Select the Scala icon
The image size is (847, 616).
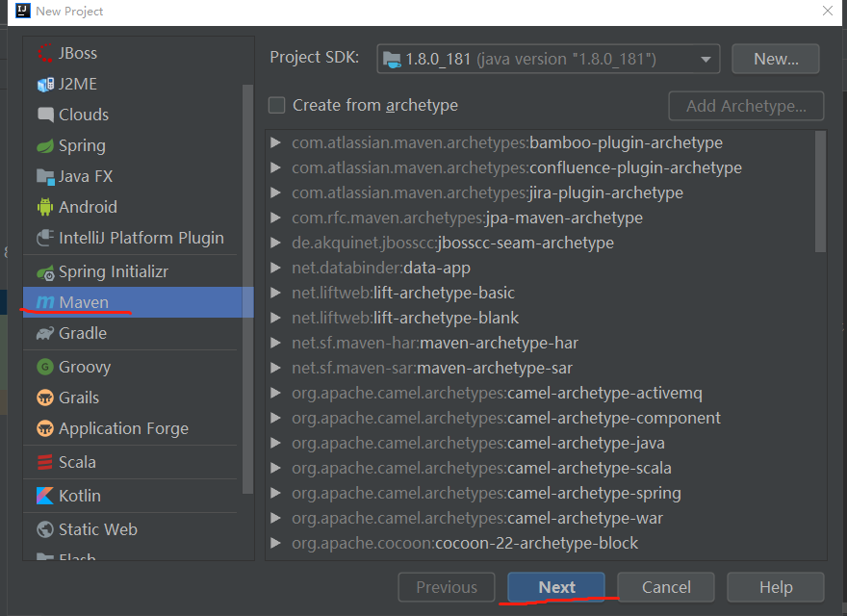coord(45,462)
